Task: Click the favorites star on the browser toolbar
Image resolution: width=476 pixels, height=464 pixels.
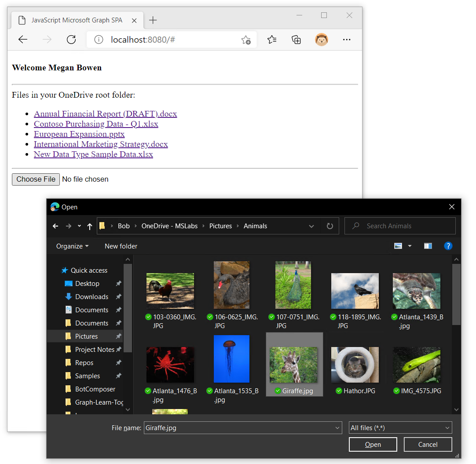Action: (x=272, y=40)
